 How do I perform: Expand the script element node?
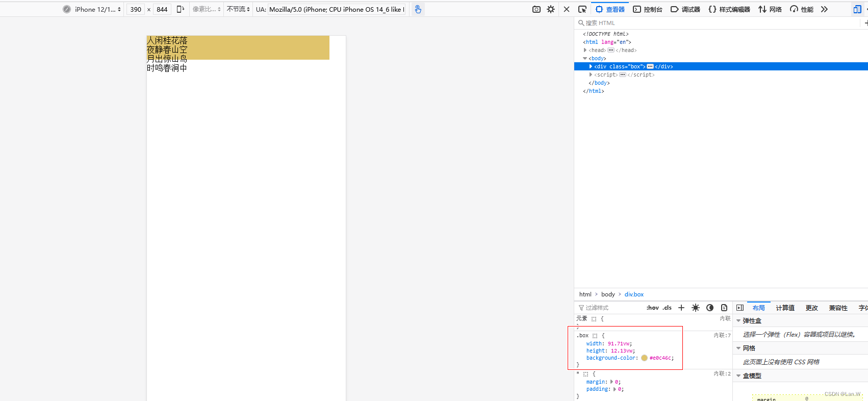click(591, 74)
